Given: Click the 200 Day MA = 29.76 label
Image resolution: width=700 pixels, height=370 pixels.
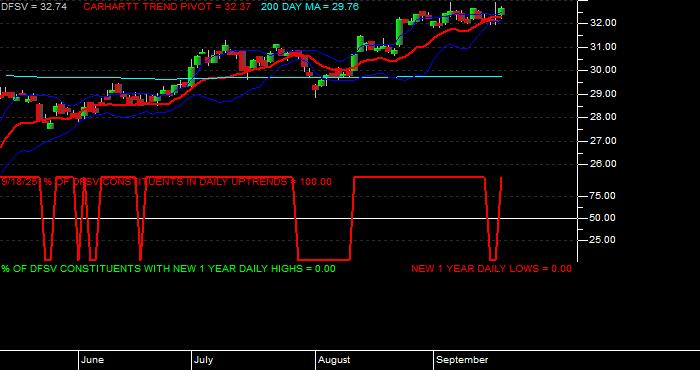Looking at the screenshot, I should [310, 7].
